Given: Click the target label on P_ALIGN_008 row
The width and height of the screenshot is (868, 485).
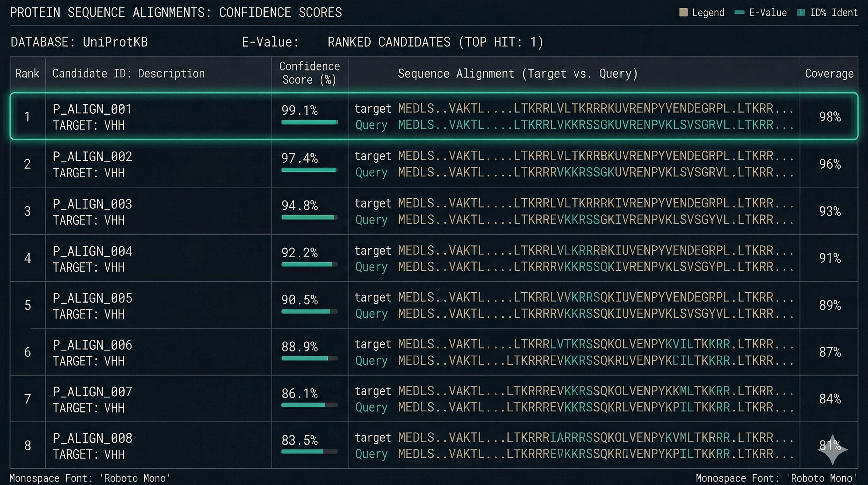Looking at the screenshot, I should 373,437.
